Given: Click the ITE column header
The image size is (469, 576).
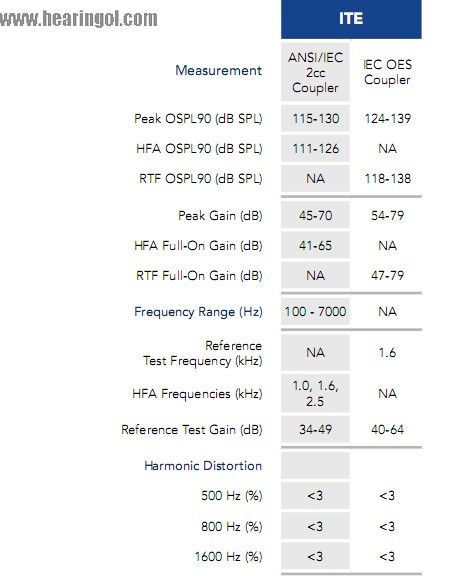Looking at the screenshot, I should pos(351,19).
